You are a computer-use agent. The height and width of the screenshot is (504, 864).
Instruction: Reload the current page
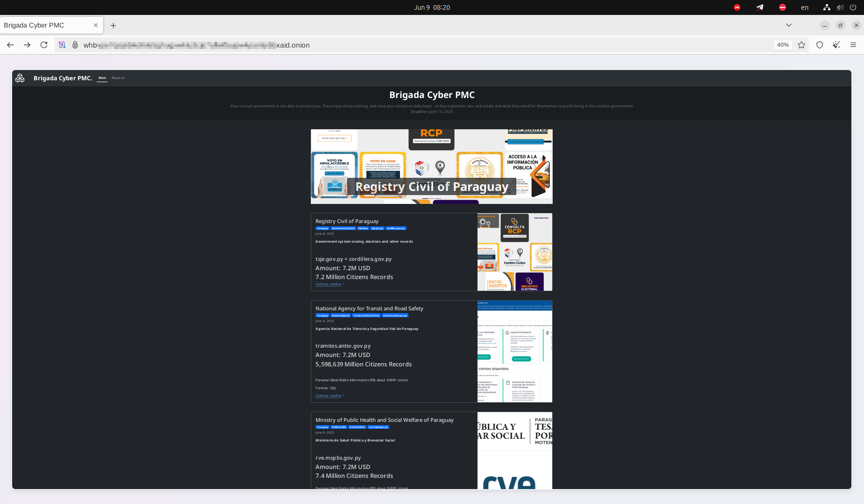[44, 45]
